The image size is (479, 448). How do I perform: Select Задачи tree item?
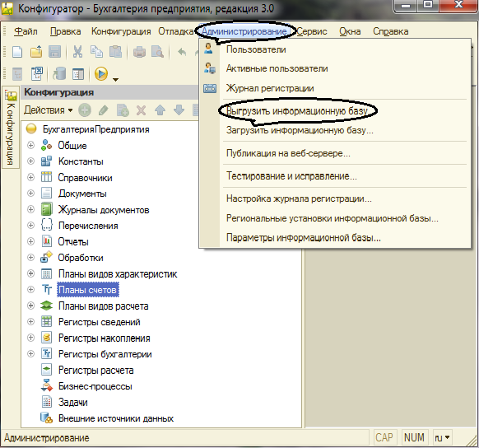(x=72, y=402)
